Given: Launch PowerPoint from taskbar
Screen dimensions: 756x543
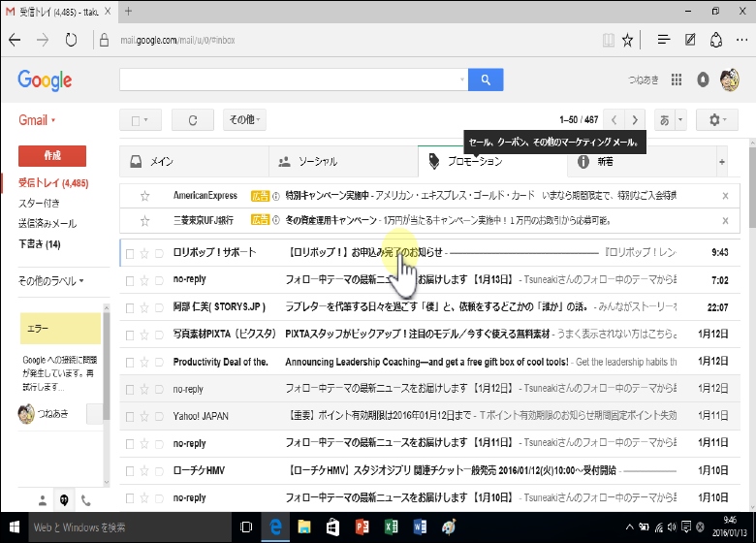Looking at the screenshot, I should click(362, 527).
